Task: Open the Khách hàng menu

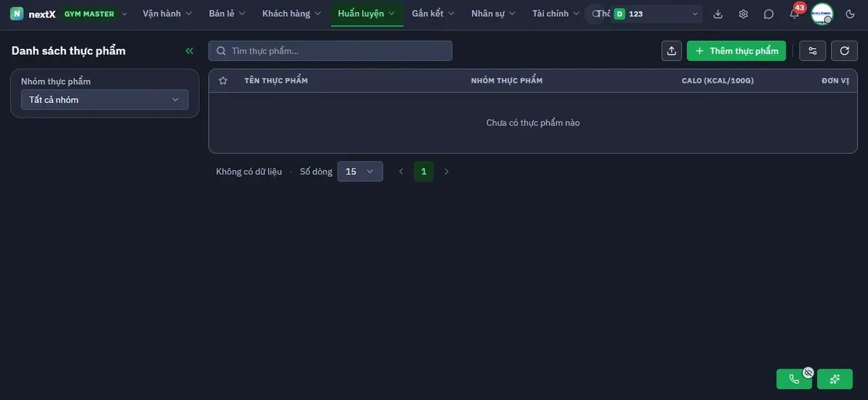Action: coord(292,14)
